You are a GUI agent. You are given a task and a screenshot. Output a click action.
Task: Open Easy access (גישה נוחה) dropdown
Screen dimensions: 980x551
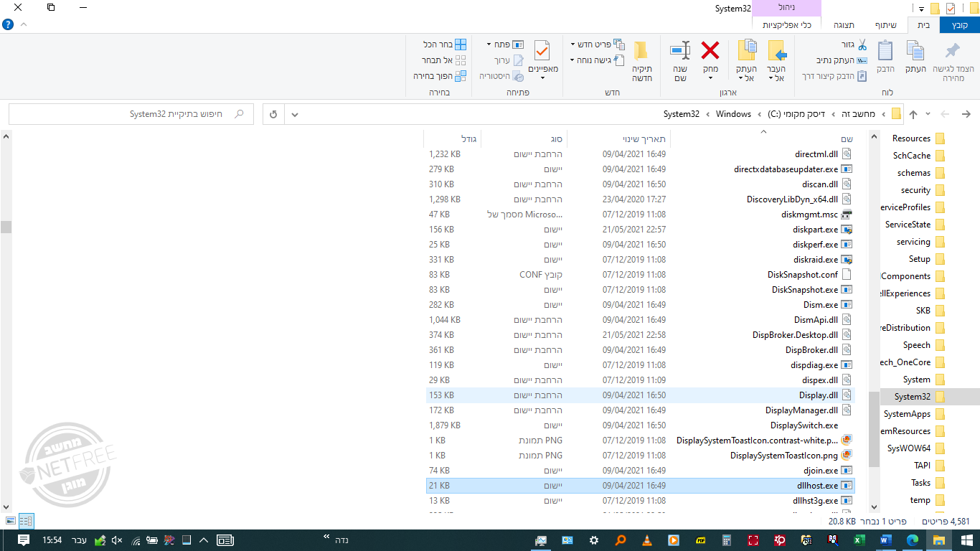(x=598, y=60)
